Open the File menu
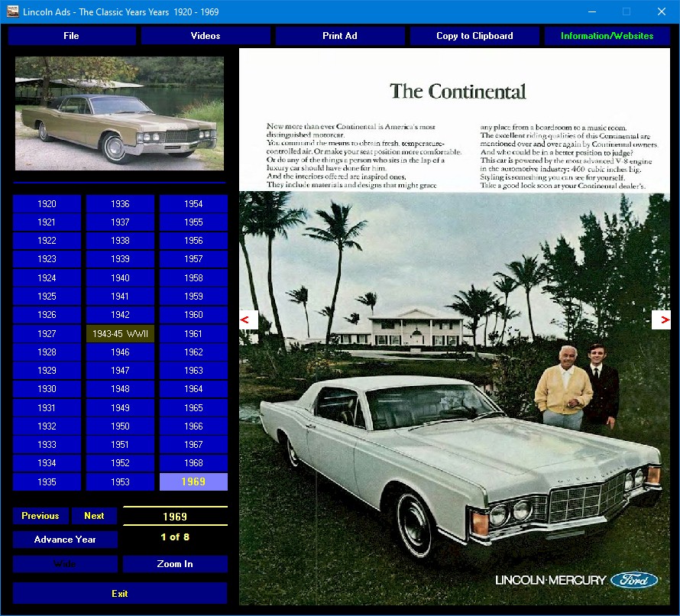680x616 pixels. tap(72, 36)
